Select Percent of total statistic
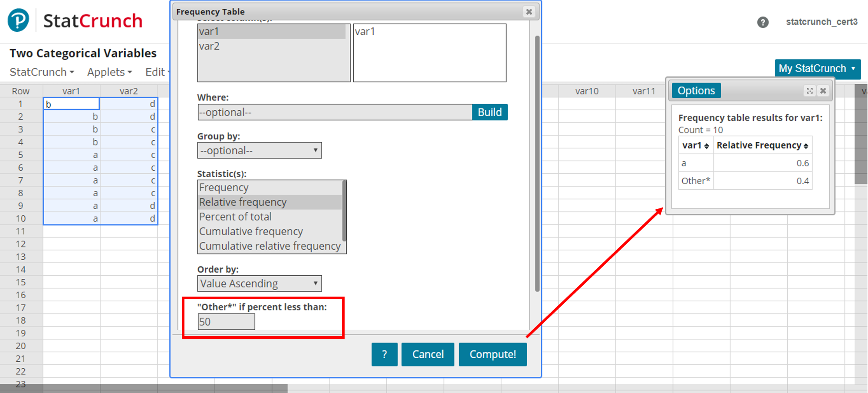 pos(235,217)
